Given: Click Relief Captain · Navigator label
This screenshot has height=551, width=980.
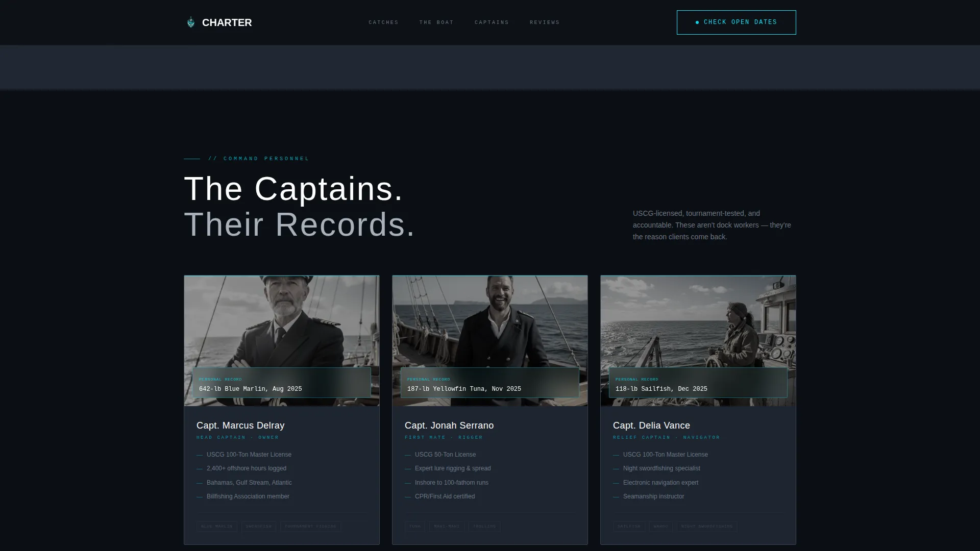Looking at the screenshot, I should pyautogui.click(x=666, y=437).
